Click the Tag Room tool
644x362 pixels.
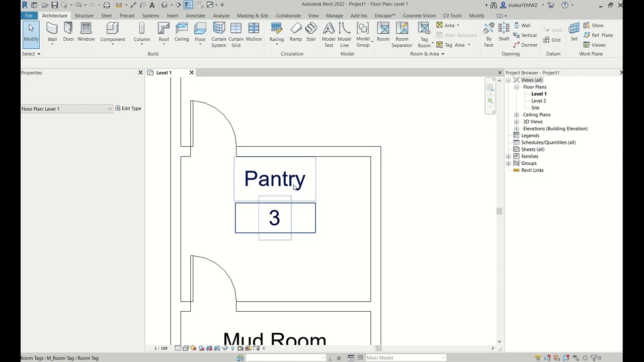click(x=424, y=35)
